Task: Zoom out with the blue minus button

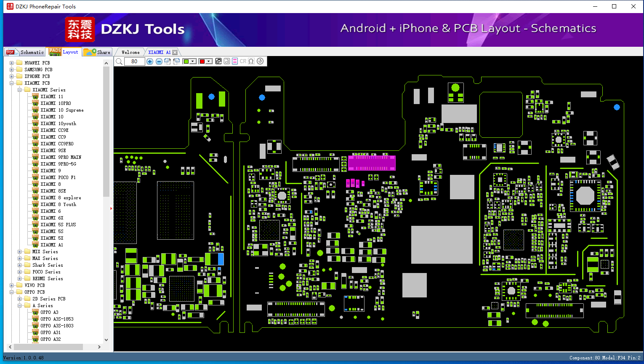Action: tap(159, 62)
